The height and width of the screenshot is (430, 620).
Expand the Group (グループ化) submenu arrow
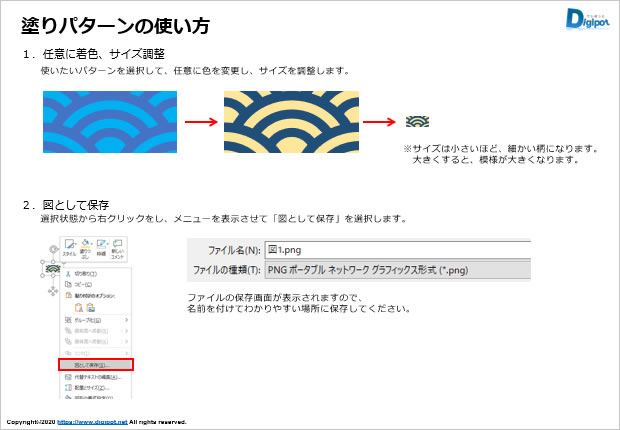[127, 320]
